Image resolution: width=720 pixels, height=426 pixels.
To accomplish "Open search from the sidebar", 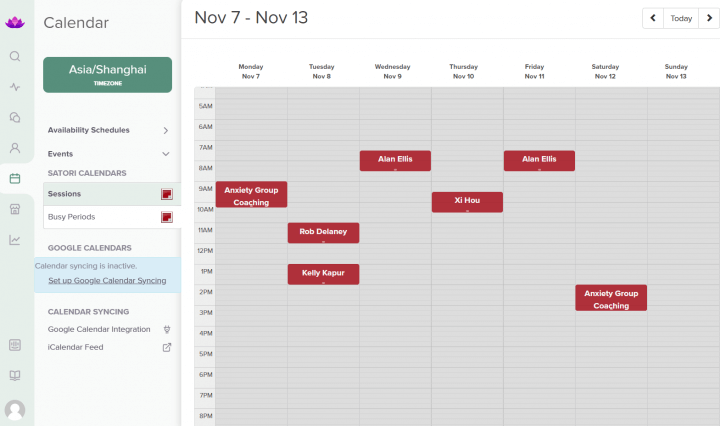I will (15, 56).
